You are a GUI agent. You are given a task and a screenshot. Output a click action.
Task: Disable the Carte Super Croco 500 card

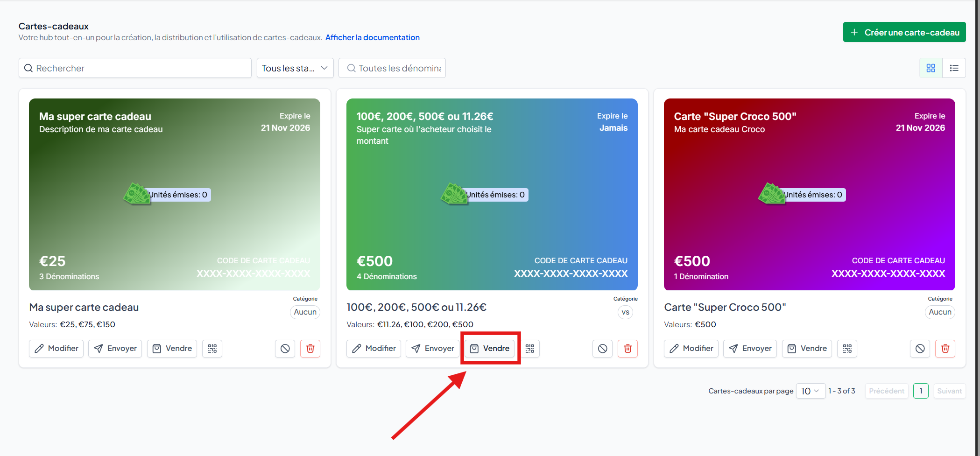pyautogui.click(x=920, y=349)
